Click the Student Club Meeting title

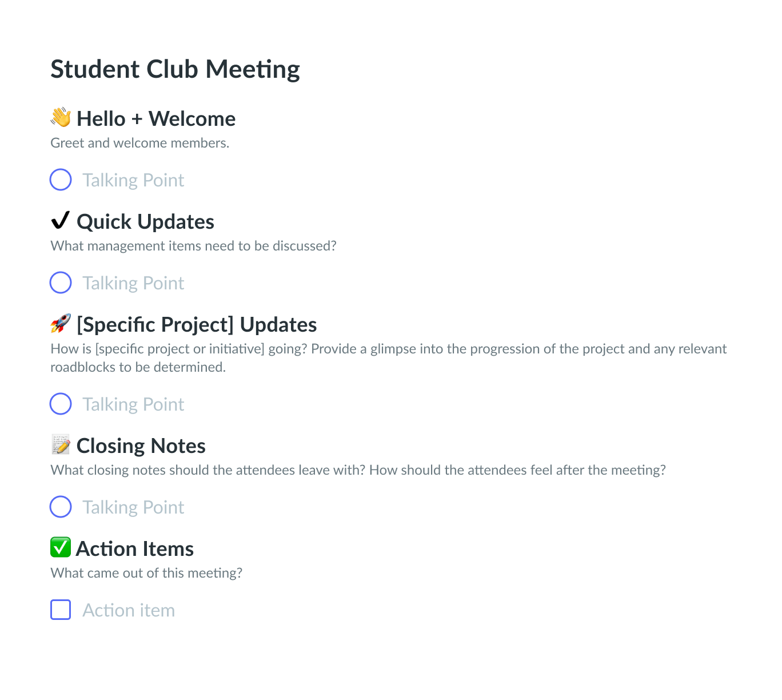[175, 69]
